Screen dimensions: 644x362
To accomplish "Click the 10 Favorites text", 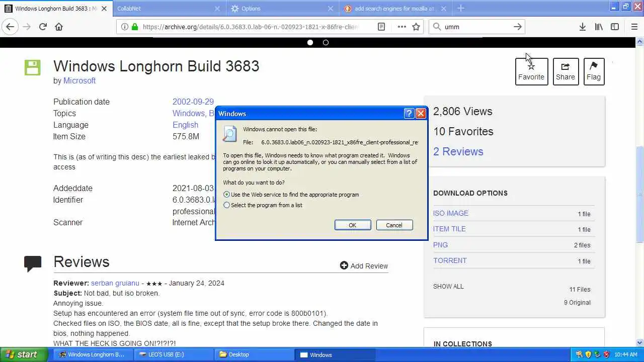I will [x=463, y=132].
